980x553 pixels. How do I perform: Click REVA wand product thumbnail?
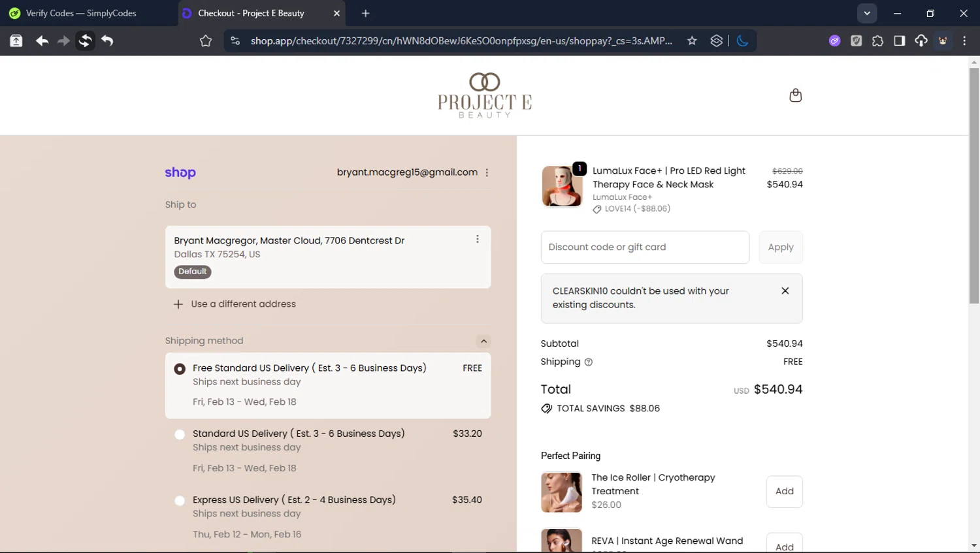[x=561, y=541]
